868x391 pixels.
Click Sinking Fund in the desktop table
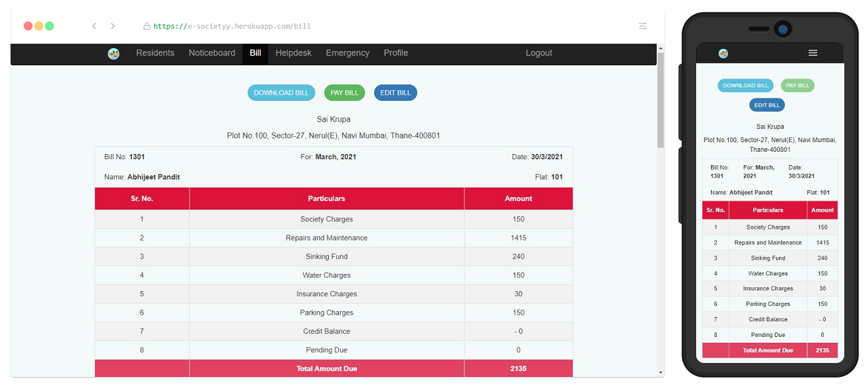[x=327, y=257]
